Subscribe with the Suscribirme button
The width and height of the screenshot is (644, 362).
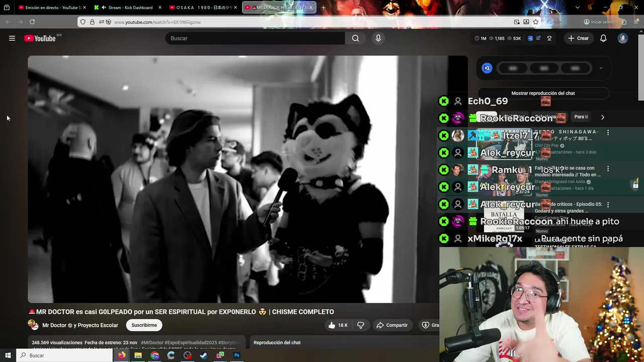coord(144,325)
